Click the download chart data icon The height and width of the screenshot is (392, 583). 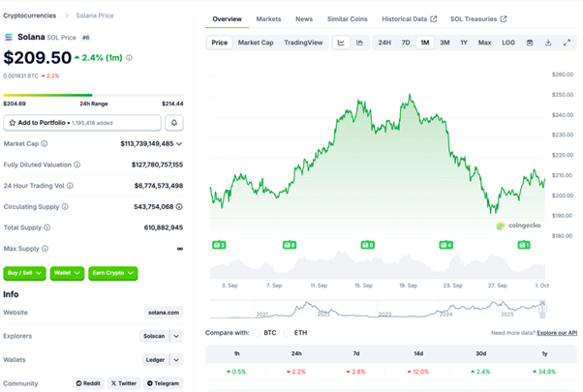coord(548,43)
